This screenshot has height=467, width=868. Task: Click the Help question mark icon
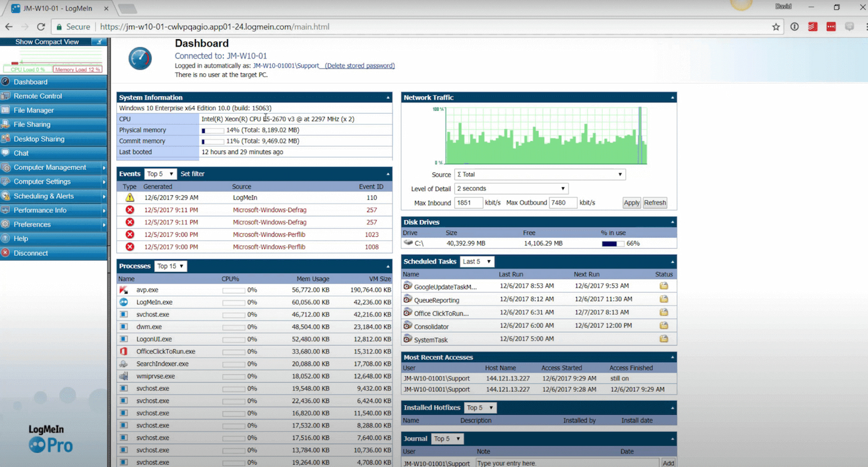coord(6,238)
